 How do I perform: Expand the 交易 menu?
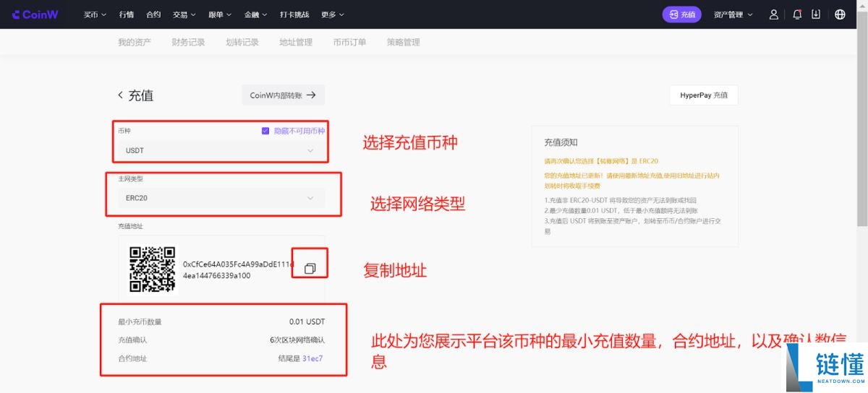click(184, 14)
